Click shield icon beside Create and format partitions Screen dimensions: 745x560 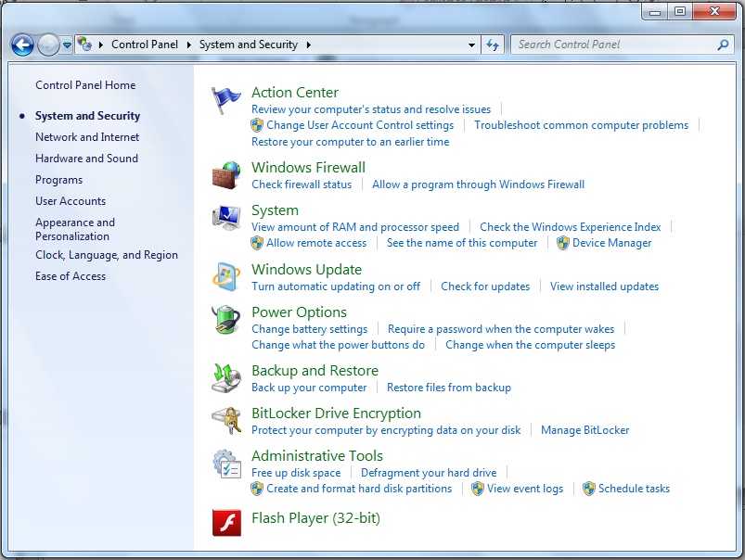257,489
